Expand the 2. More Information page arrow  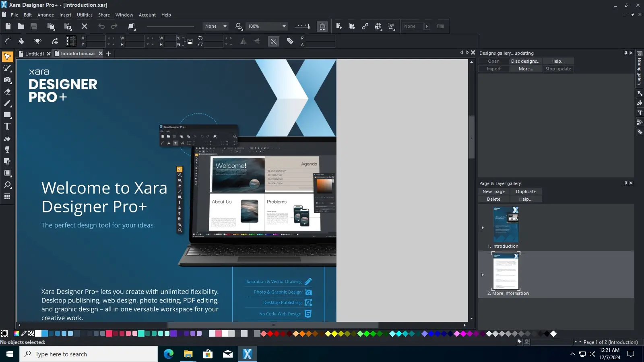[483, 275]
